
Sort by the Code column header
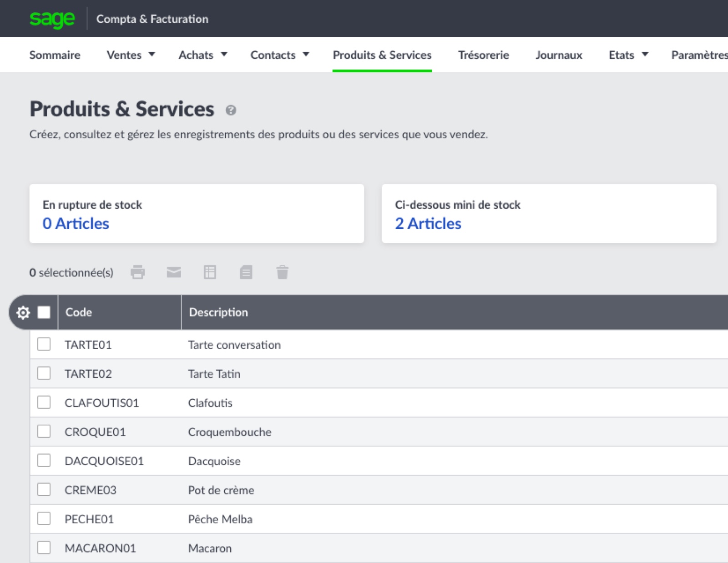pos(79,312)
